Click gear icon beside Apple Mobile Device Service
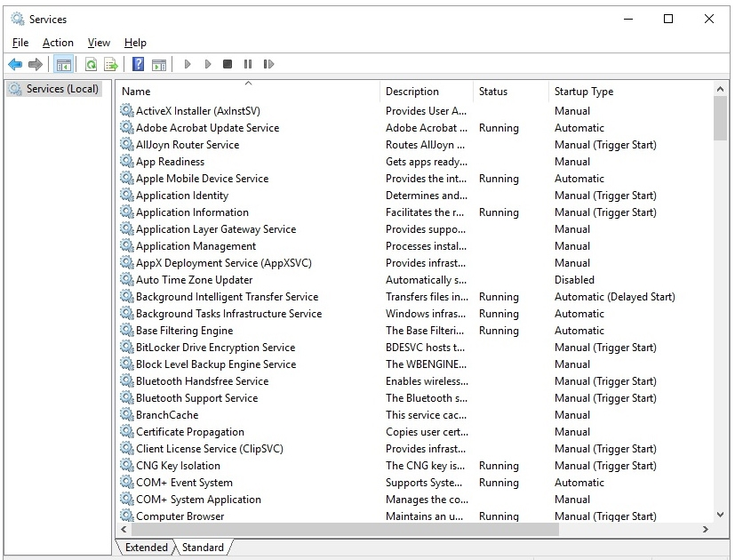The width and height of the screenshot is (735, 560). click(x=126, y=178)
